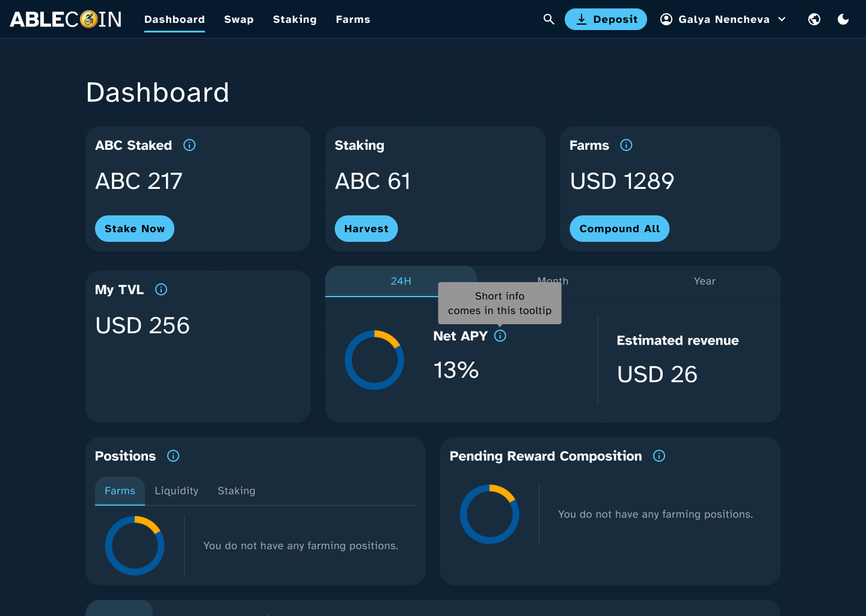
Task: Click the Compound All button
Action: click(x=619, y=229)
